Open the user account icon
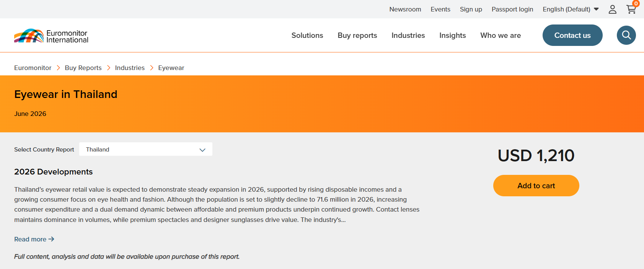Screen dimensions: 644x269 (612, 9)
